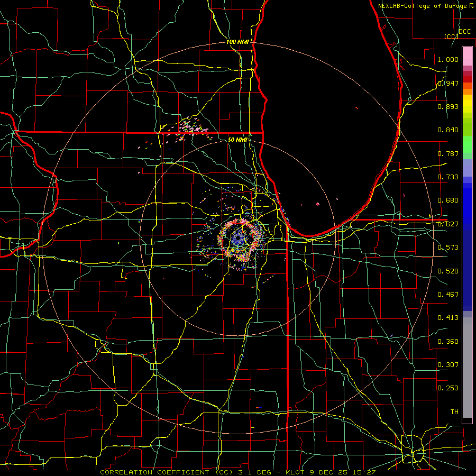Pick the dark navy segment of the color scale
This screenshot has width=476, height=476.
467,270
